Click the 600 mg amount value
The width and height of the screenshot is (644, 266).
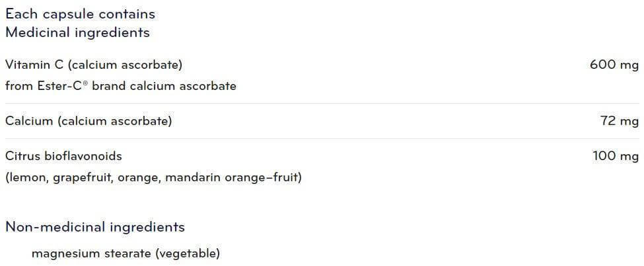click(x=614, y=65)
